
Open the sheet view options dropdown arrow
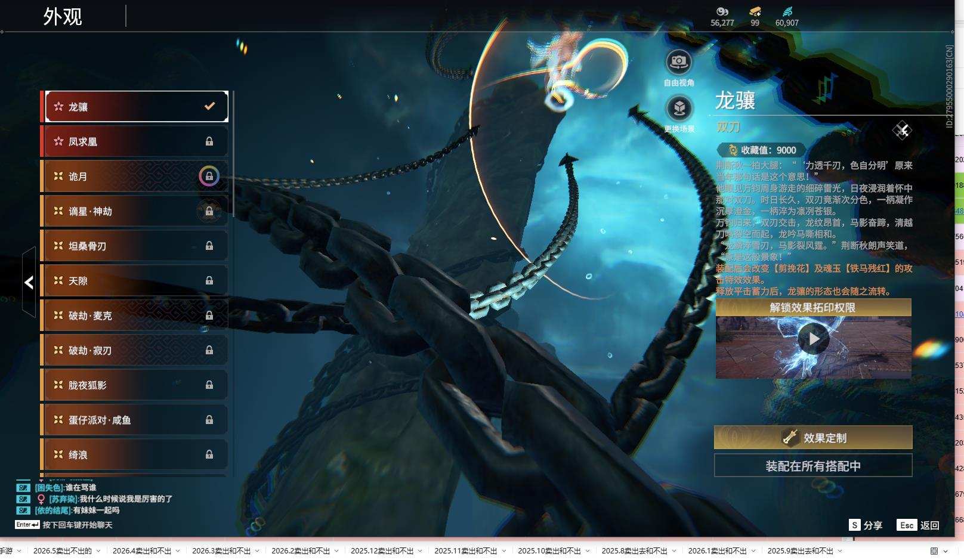[946, 551]
